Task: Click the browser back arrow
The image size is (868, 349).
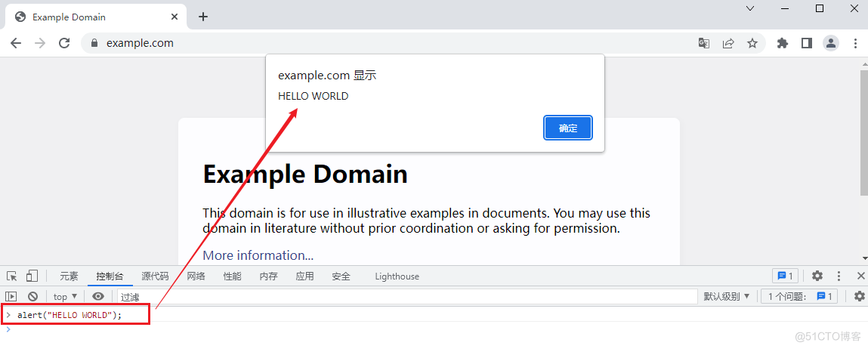Action: [16, 43]
